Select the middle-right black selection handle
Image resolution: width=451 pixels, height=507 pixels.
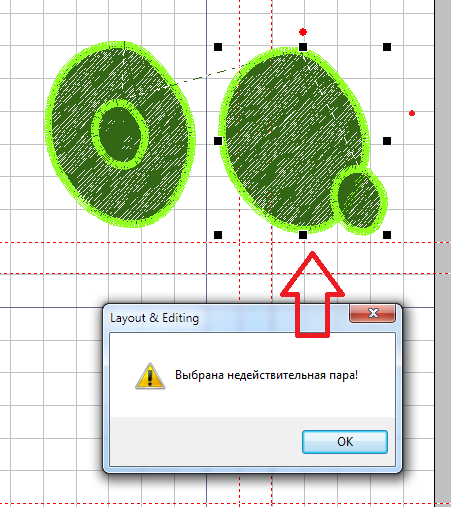(387, 141)
